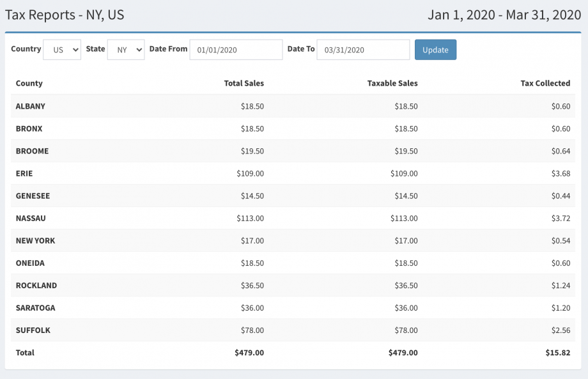Select the NASSAU county name
Viewport: 588px width, 379px height.
31,219
